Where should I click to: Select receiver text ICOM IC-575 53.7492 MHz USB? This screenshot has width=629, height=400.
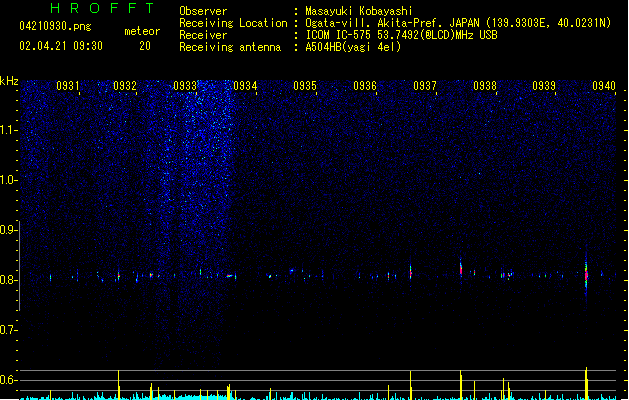pyautogui.click(x=401, y=35)
